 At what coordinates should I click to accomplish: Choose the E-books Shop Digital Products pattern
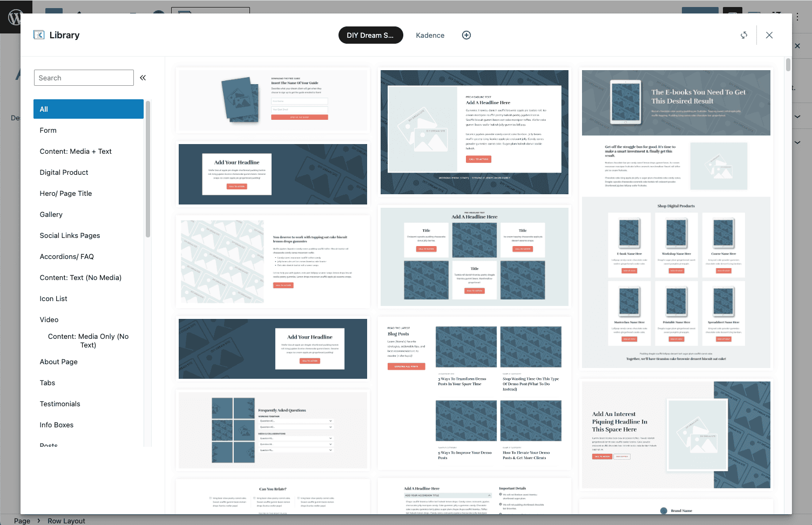point(676,219)
